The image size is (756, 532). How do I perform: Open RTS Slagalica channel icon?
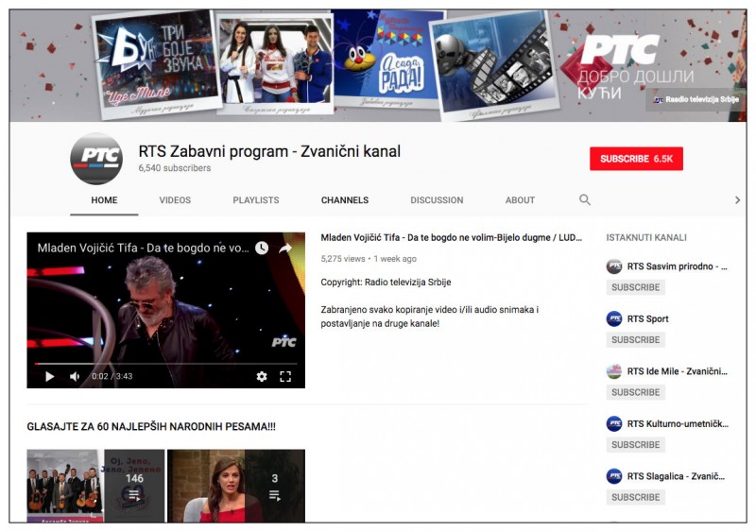pos(613,476)
